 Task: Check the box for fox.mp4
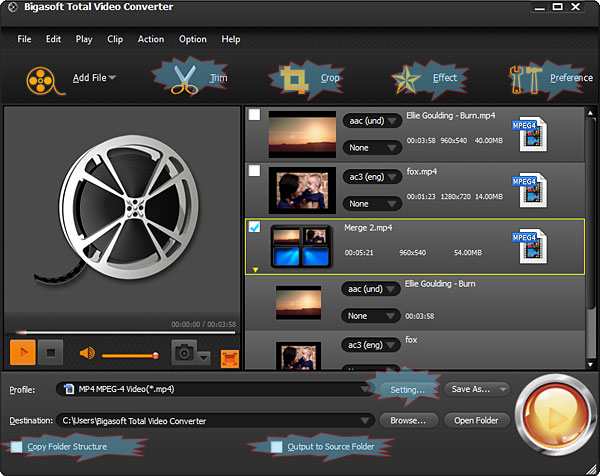pos(254,171)
